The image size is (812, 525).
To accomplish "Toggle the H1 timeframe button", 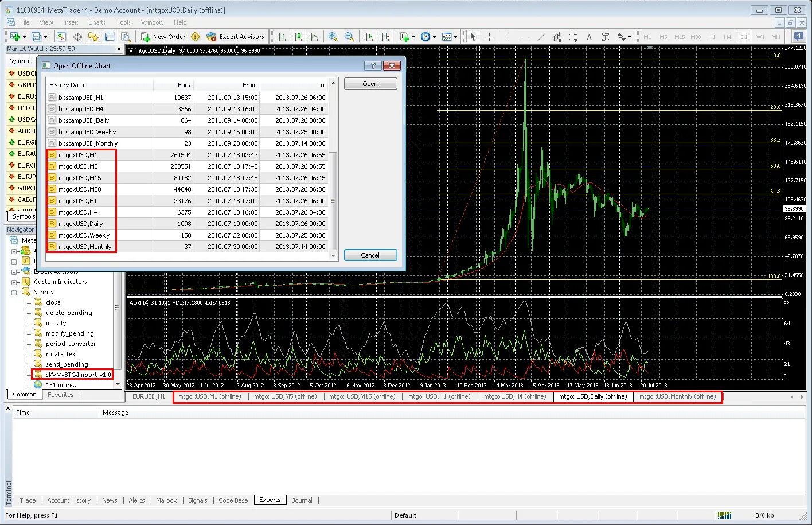I will [712, 37].
